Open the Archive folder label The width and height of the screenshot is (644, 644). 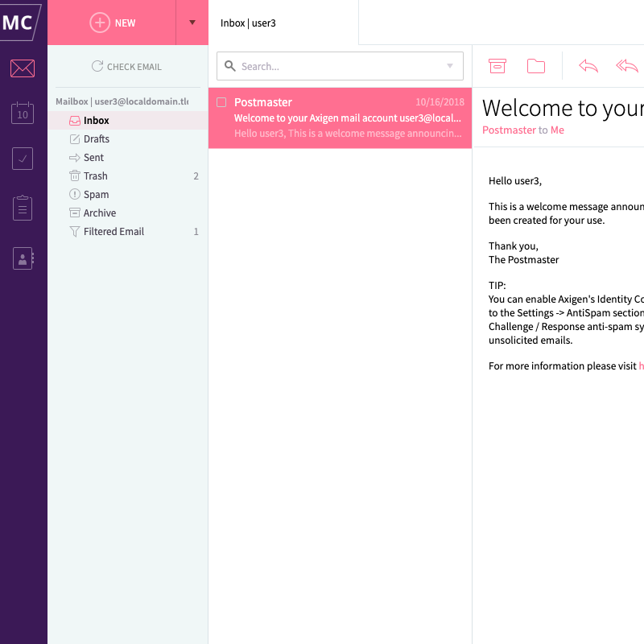coord(100,213)
